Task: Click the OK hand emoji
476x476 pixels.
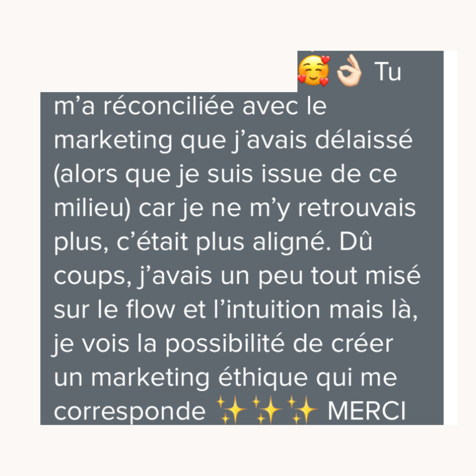Action: (349, 71)
